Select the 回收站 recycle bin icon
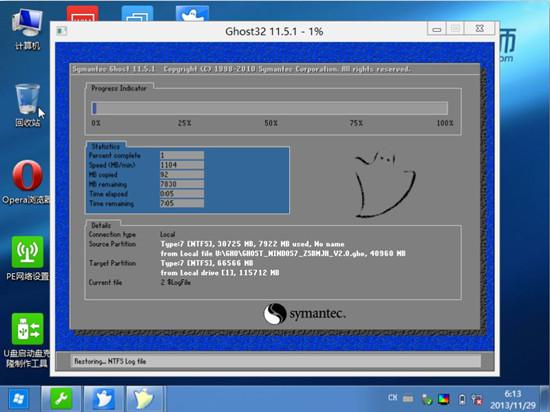Screen dimensions: 550x412 pos(27,104)
